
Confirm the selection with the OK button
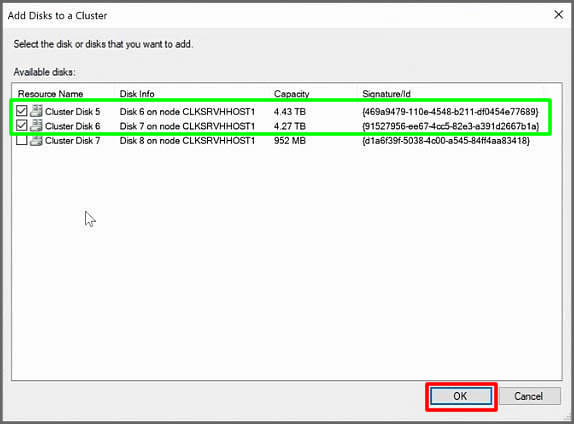pyautogui.click(x=461, y=396)
